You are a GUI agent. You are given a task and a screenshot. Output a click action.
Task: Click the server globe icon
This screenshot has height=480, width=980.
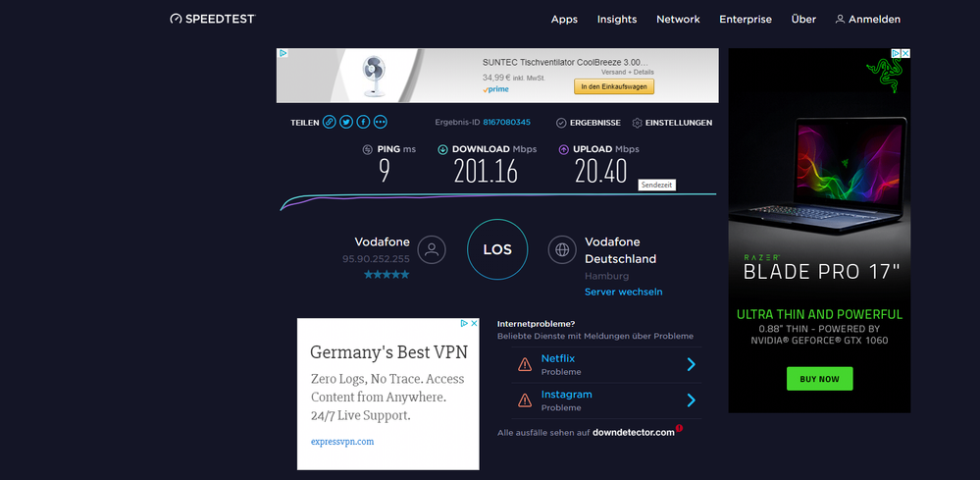[x=562, y=249]
